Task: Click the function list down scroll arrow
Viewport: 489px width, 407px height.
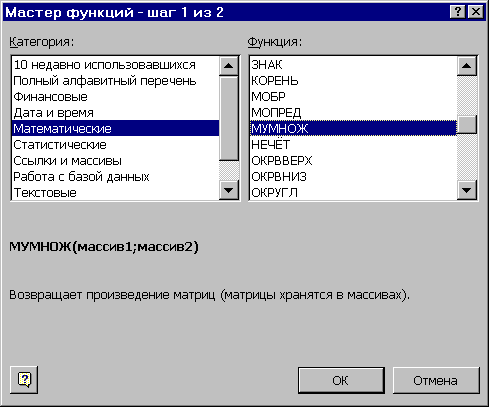Action: pos(467,190)
